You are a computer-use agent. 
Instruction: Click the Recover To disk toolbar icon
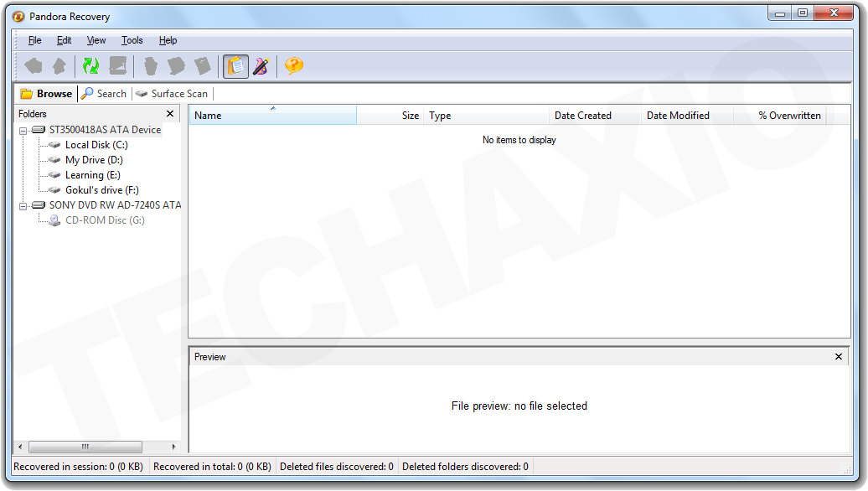pos(117,65)
